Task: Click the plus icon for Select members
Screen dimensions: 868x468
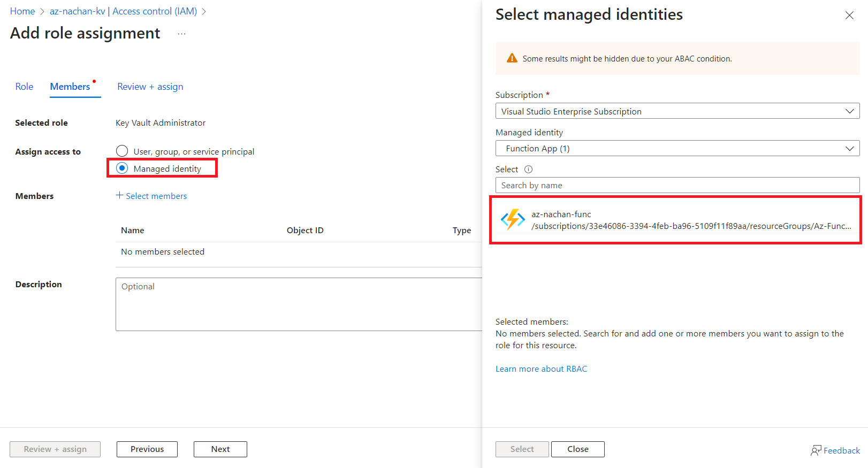Action: [x=119, y=196]
